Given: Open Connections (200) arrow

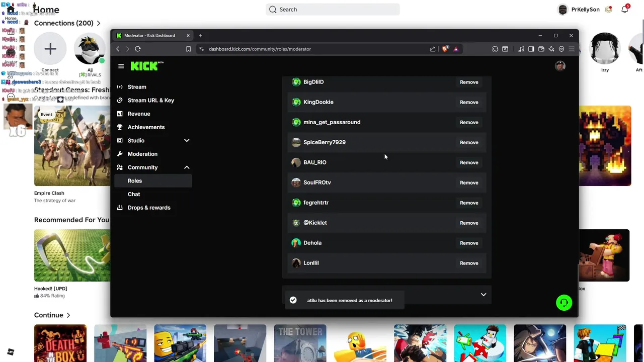Looking at the screenshot, I should coord(99,23).
